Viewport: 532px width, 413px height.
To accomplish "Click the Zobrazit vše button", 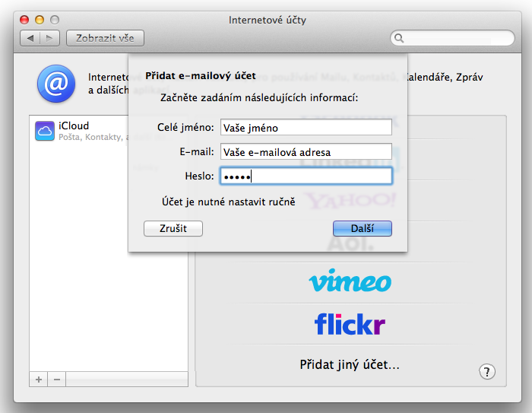I will click(x=105, y=38).
